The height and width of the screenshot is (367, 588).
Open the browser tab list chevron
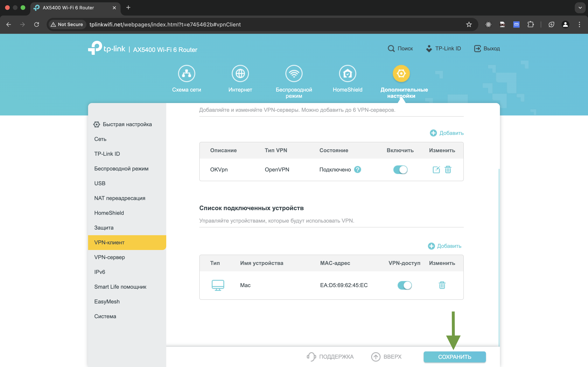pyautogui.click(x=580, y=8)
